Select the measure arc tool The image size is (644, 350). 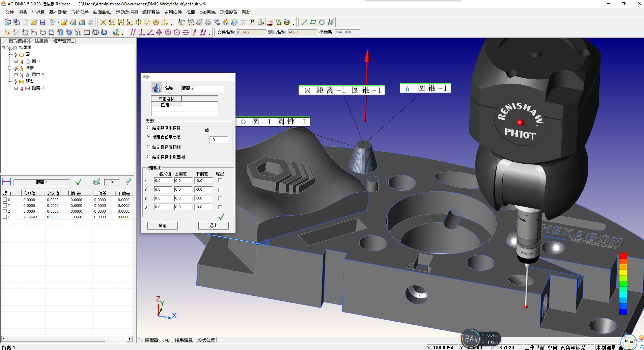tap(34, 32)
